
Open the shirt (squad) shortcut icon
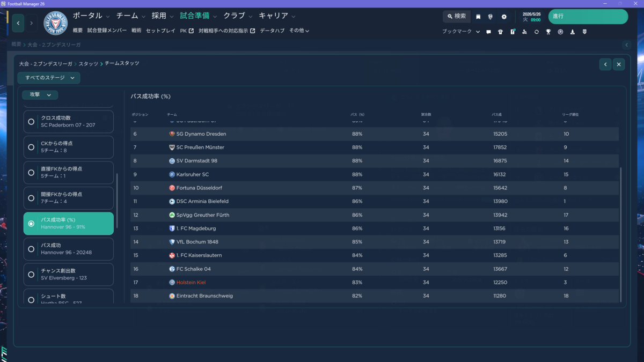pos(500,32)
